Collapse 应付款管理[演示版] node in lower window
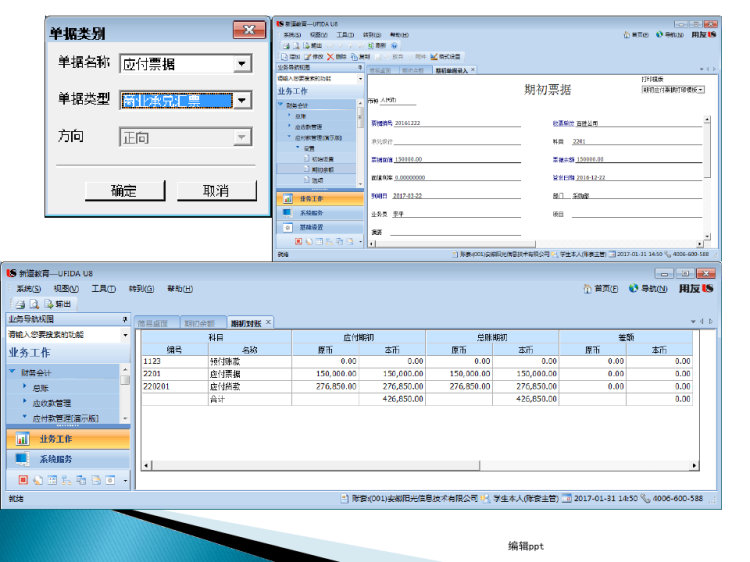750x562 pixels. click(x=24, y=417)
